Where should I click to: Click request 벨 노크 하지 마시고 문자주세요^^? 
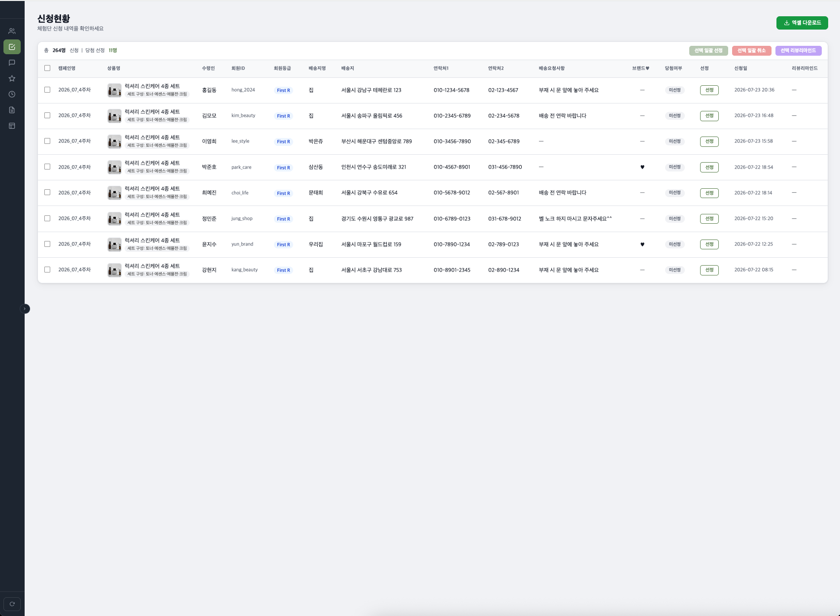point(575,219)
